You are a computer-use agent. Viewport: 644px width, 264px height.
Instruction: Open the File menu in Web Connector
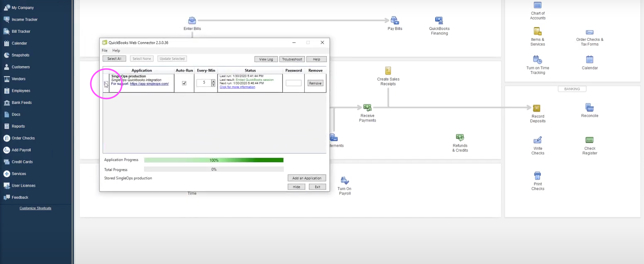point(105,50)
